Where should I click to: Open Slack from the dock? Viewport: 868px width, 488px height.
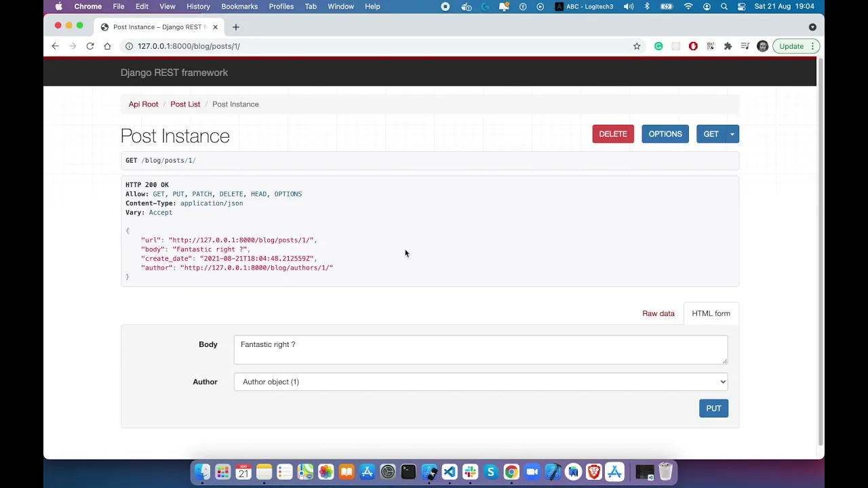(470, 472)
